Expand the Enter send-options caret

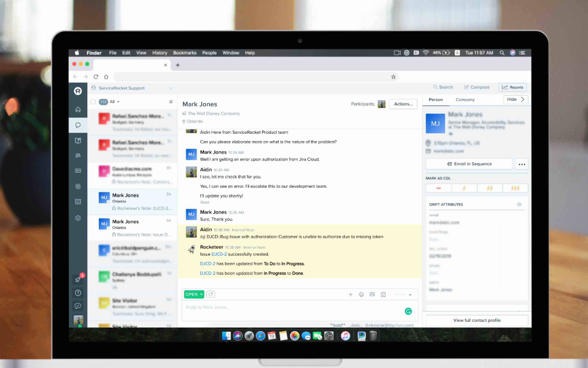(410, 295)
